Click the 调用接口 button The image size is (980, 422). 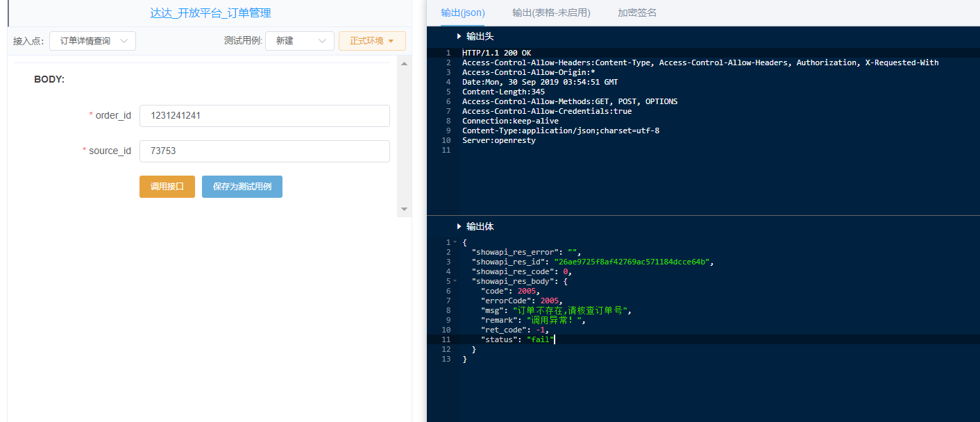pos(167,187)
